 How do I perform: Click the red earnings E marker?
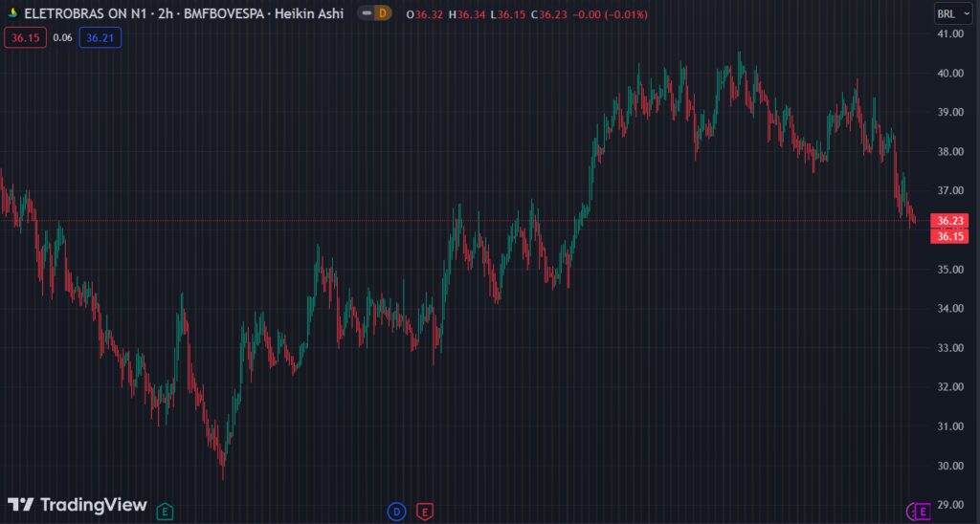(425, 513)
